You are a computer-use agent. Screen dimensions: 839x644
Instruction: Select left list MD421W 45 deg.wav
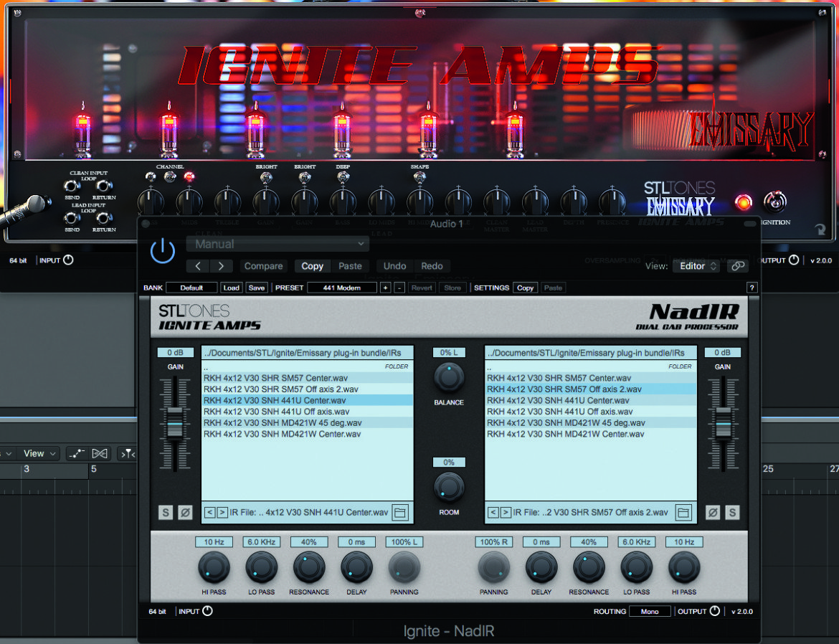[x=307, y=423]
